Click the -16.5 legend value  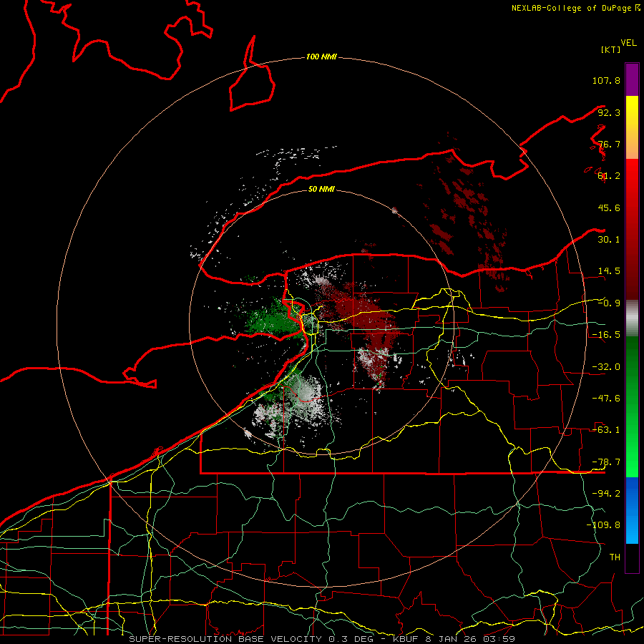point(606,335)
